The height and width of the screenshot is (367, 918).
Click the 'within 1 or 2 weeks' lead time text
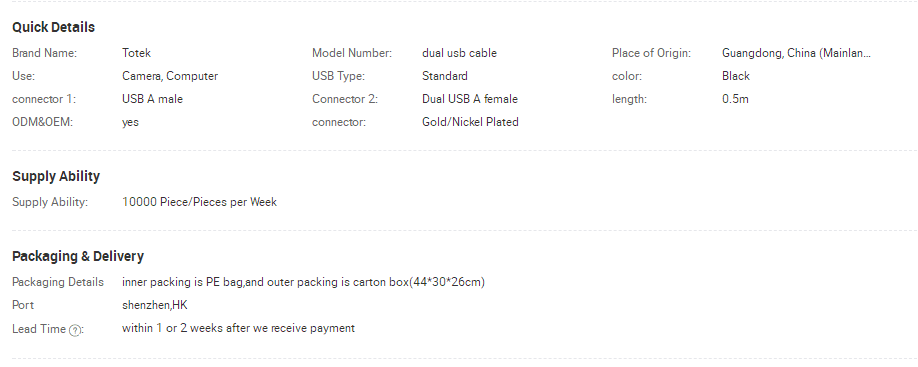(x=238, y=328)
